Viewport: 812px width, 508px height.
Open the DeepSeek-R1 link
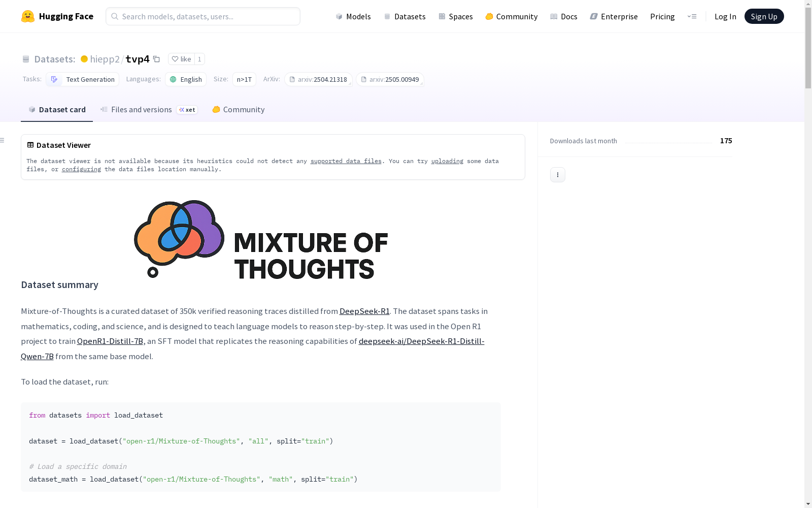pos(364,311)
